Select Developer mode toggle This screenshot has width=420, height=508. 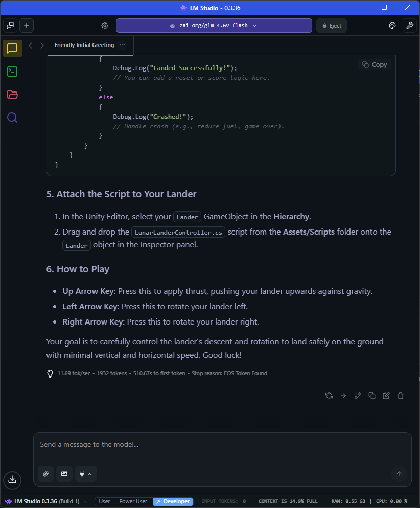[x=173, y=502]
